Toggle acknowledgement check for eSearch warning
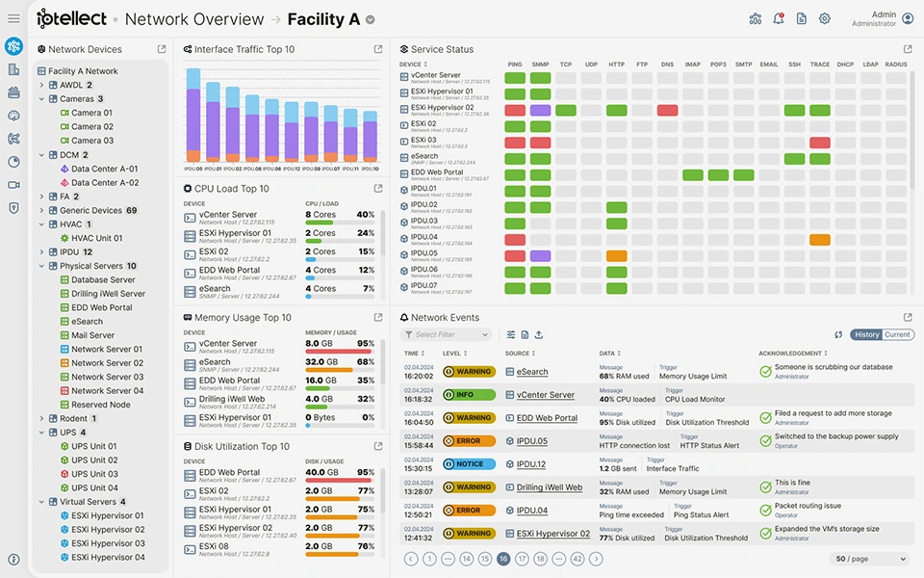The image size is (924, 578). point(765,372)
